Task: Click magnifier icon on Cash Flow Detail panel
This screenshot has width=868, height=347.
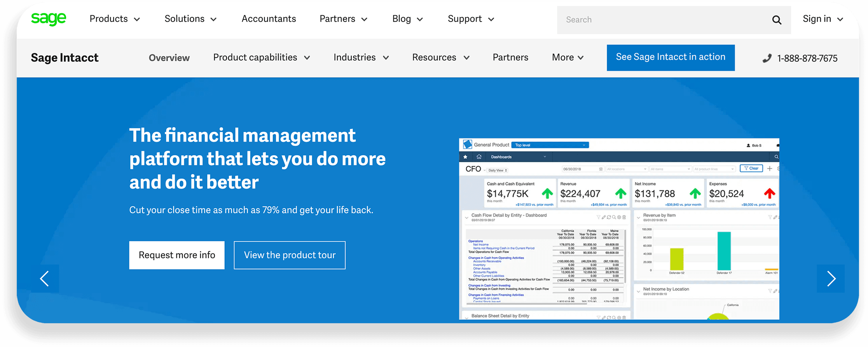Action: 614,217
